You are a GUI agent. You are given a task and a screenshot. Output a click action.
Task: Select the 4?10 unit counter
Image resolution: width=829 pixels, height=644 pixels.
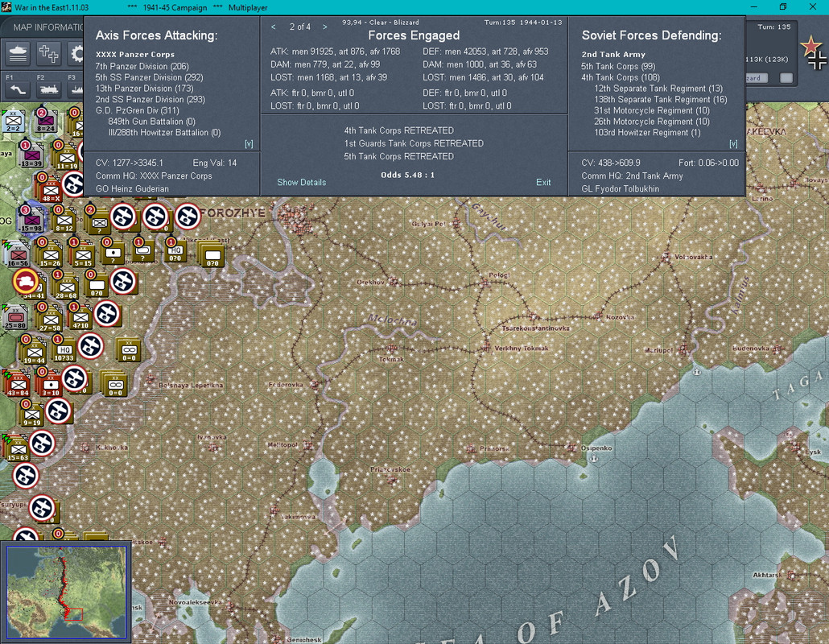[80, 319]
